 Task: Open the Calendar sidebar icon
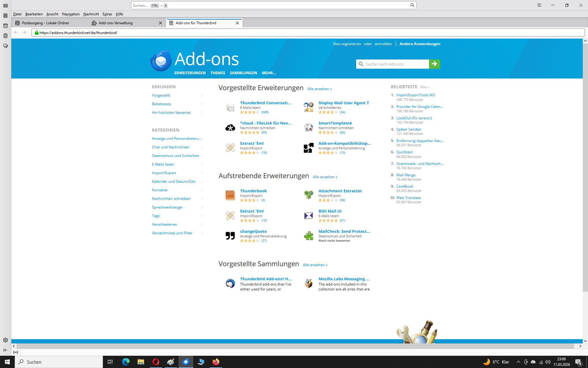[x=6, y=26]
